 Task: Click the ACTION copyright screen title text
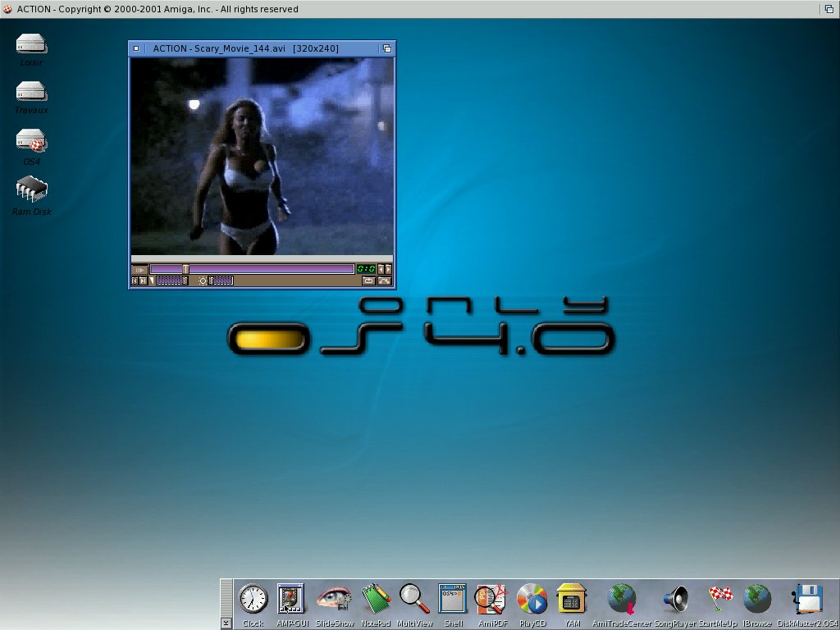point(157,9)
